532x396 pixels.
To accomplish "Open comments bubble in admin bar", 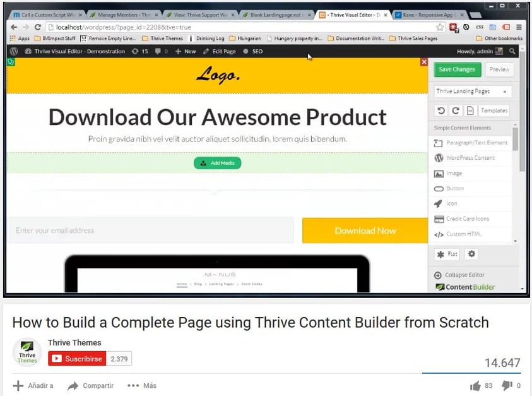I will [161, 51].
